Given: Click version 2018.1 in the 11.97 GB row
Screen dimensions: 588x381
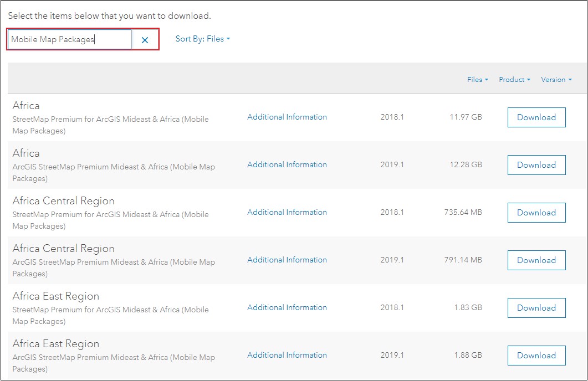Looking at the screenshot, I should coord(392,117).
